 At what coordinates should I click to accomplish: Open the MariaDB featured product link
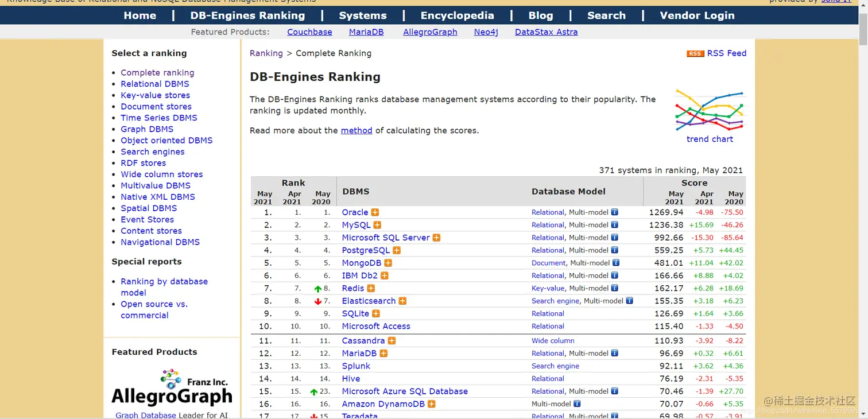point(366,32)
